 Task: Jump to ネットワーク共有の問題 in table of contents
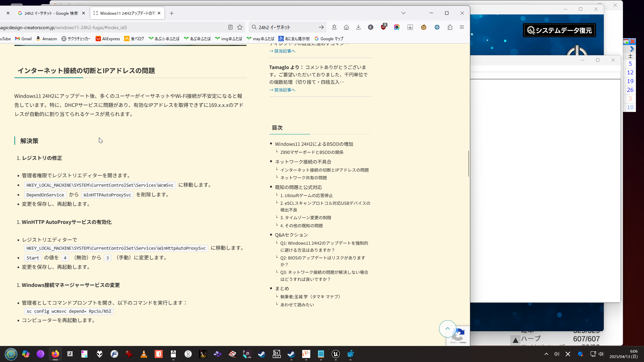304,178
